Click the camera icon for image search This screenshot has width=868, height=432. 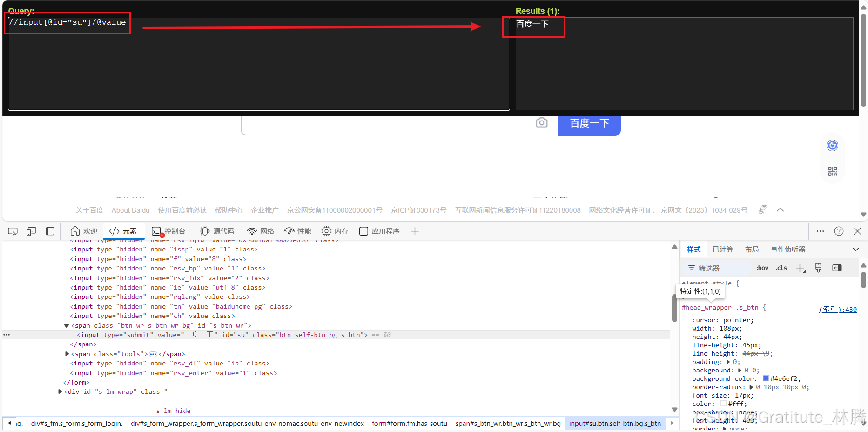tap(541, 123)
